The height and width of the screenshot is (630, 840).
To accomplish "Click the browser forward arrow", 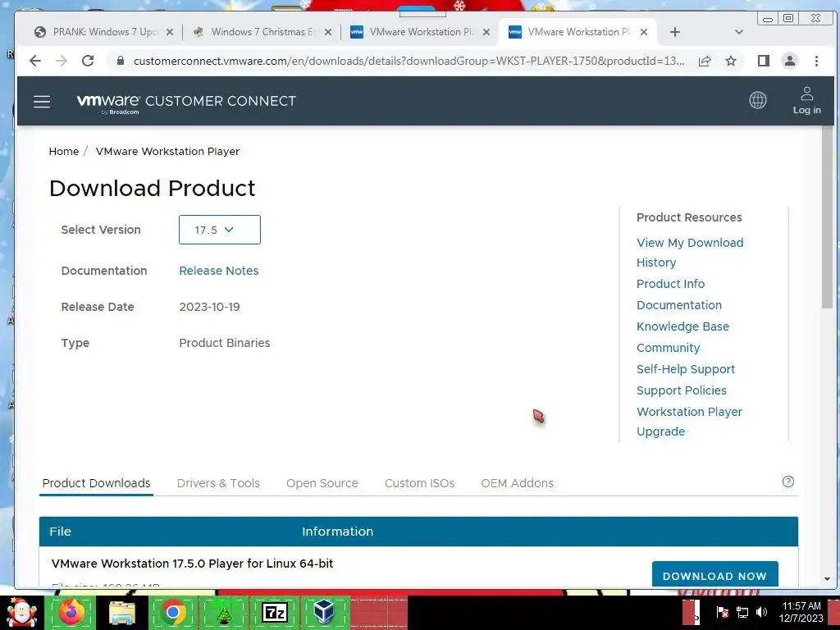I will (61, 61).
